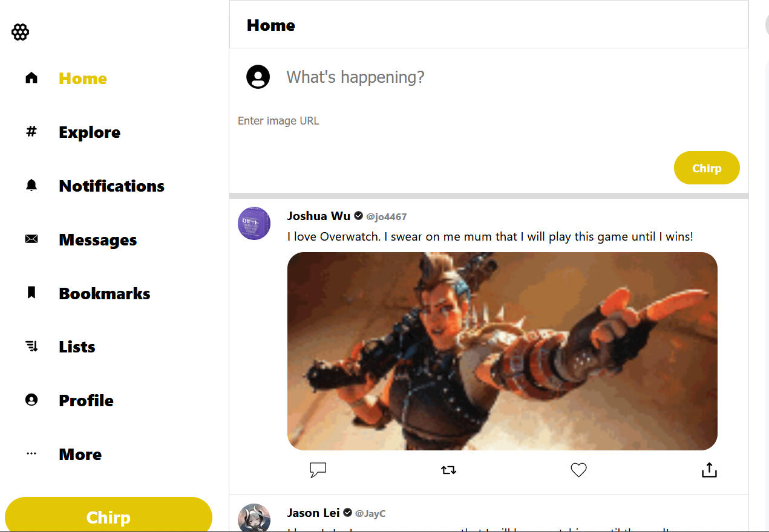This screenshot has height=532, width=769.
Task: Go to Notifications page
Action: point(111,186)
